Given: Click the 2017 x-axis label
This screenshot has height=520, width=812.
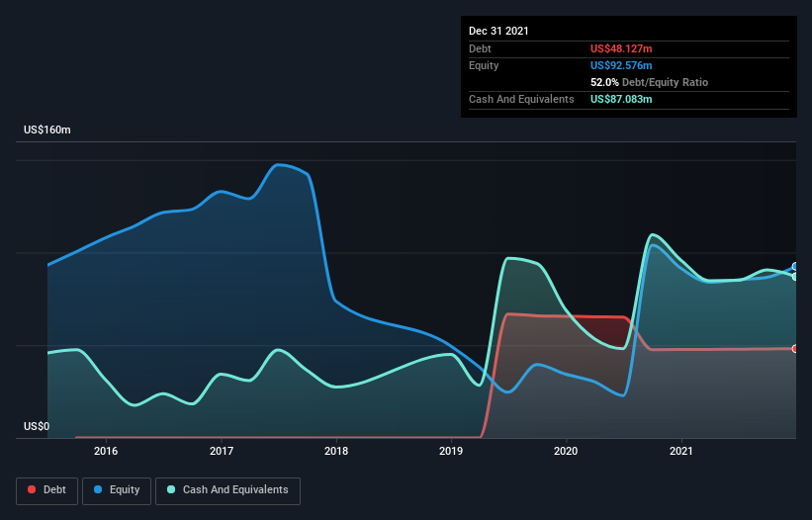Looking at the screenshot, I should coord(222,451).
